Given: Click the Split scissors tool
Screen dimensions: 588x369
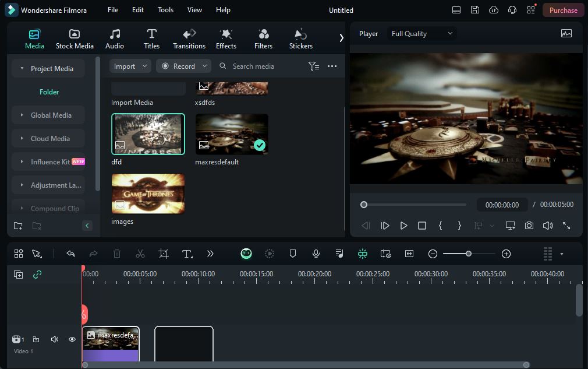Looking at the screenshot, I should (140, 254).
